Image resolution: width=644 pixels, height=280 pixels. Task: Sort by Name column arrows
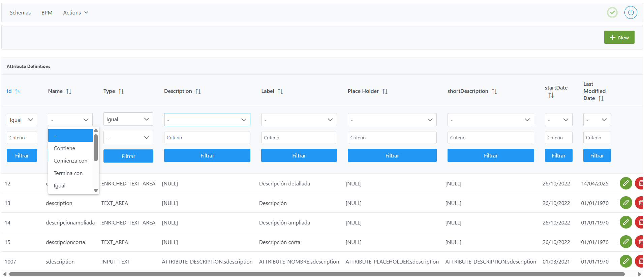click(69, 91)
